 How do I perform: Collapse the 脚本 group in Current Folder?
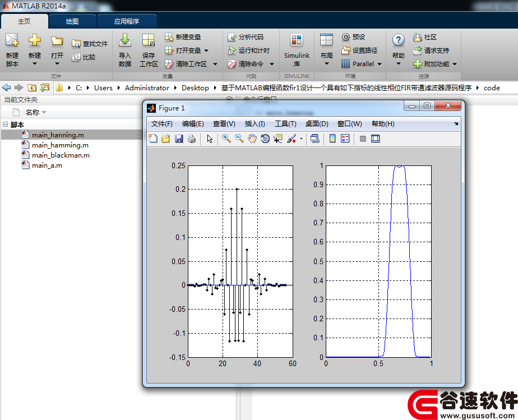pos(5,124)
